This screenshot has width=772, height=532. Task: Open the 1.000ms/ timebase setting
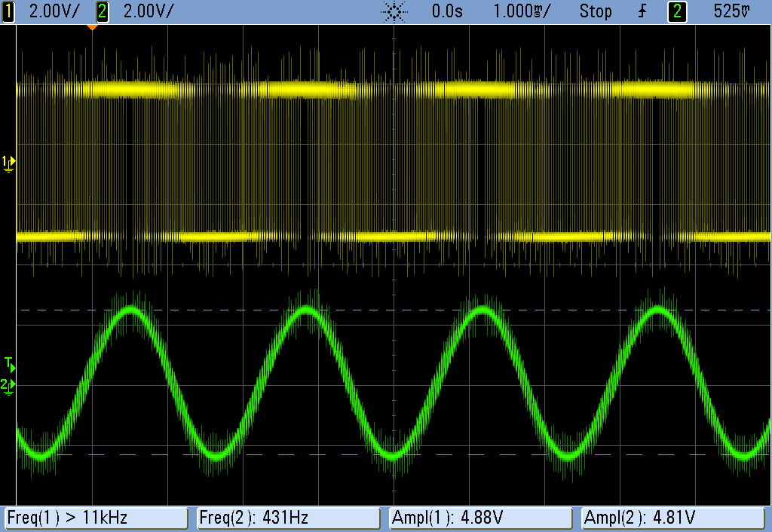pyautogui.click(x=522, y=11)
